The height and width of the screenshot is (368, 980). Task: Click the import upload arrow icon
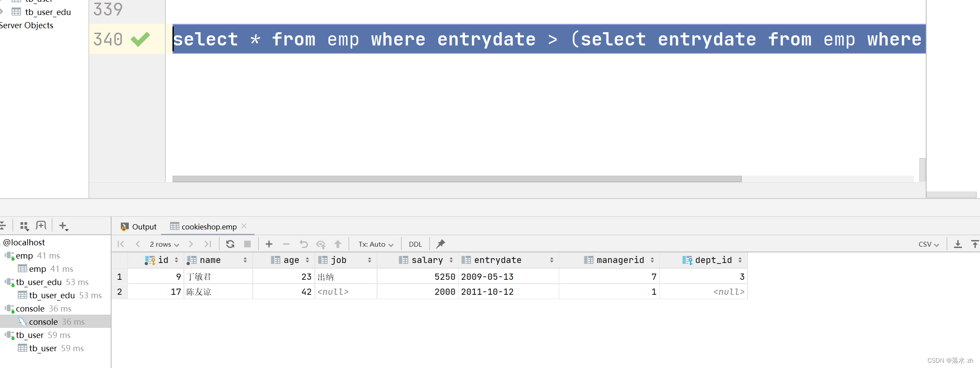coord(975,244)
